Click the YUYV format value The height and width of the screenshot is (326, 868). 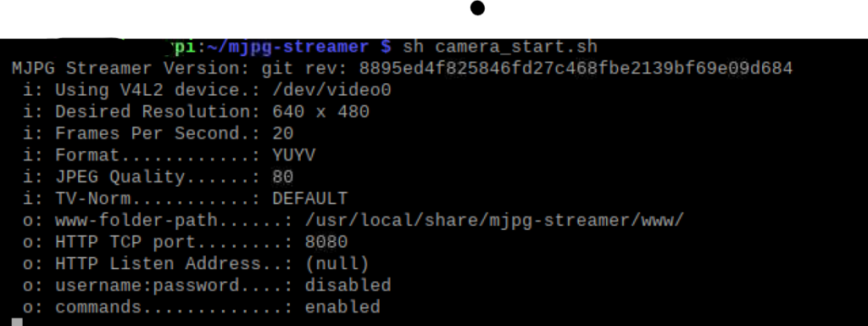pyautogui.click(x=294, y=155)
